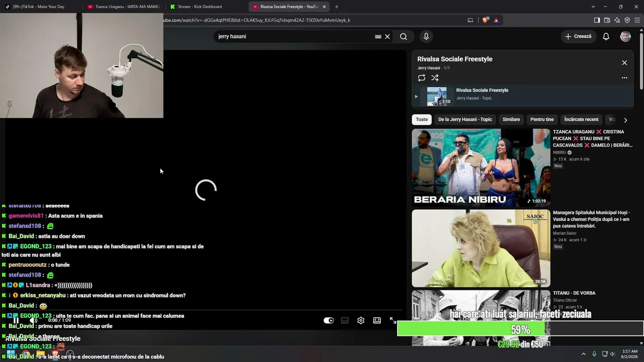
Task: Open Brave Shields lion icon
Action: click(485, 20)
